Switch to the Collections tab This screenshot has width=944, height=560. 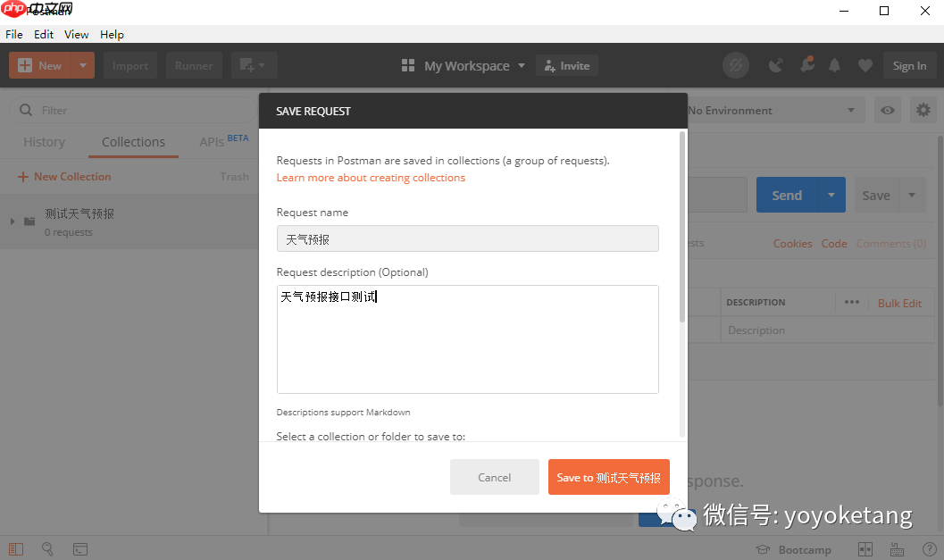(133, 142)
